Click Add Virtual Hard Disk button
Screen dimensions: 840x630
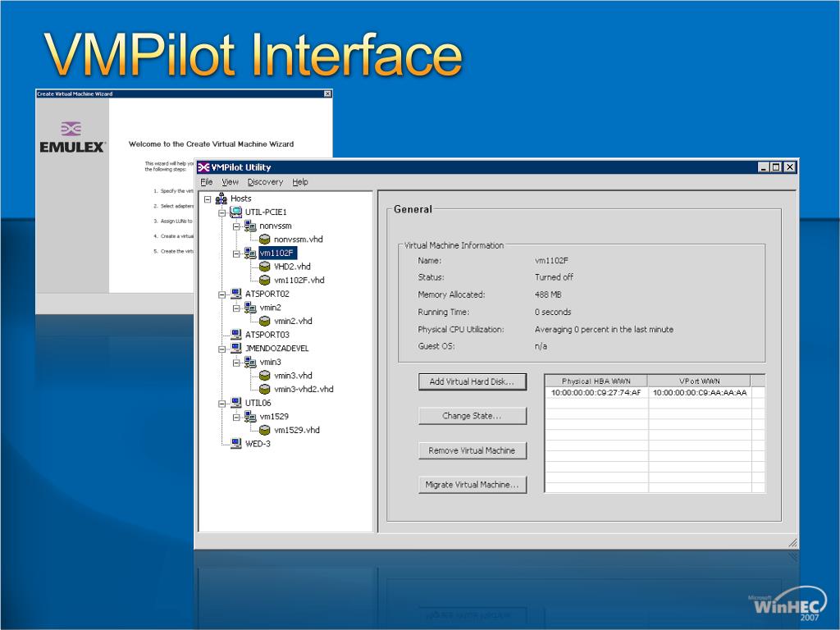pyautogui.click(x=472, y=381)
